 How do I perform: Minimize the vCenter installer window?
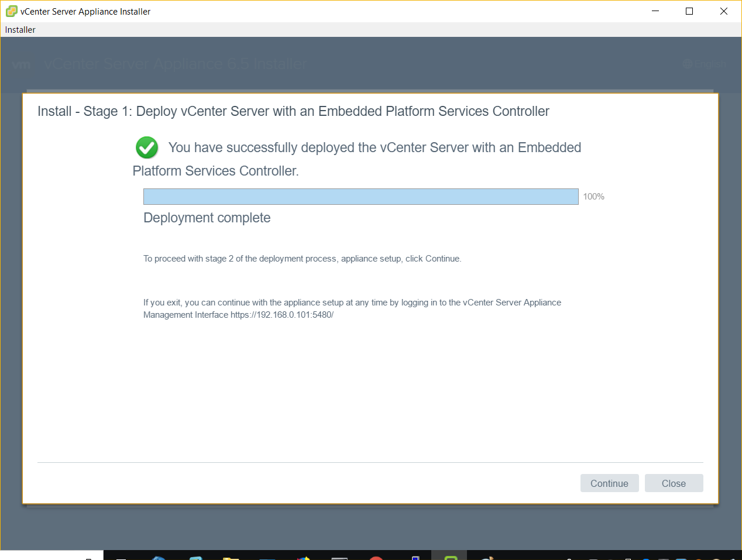[655, 11]
